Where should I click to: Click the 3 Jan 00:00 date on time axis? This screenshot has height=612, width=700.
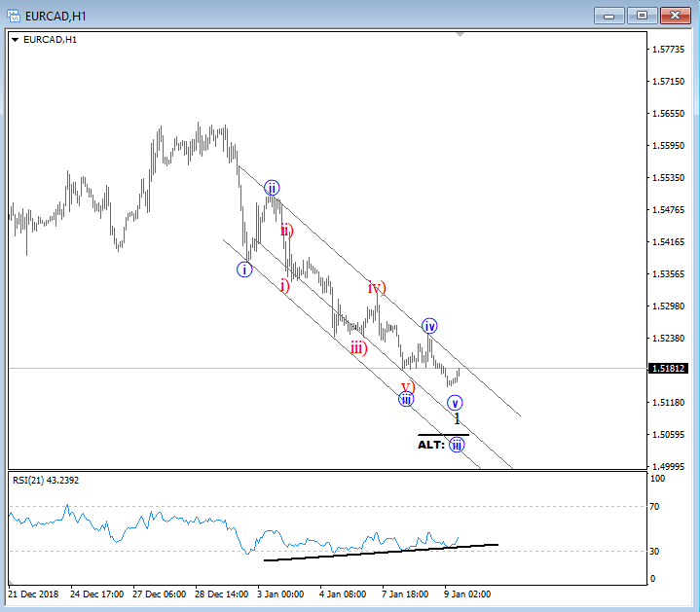pyautogui.click(x=281, y=593)
